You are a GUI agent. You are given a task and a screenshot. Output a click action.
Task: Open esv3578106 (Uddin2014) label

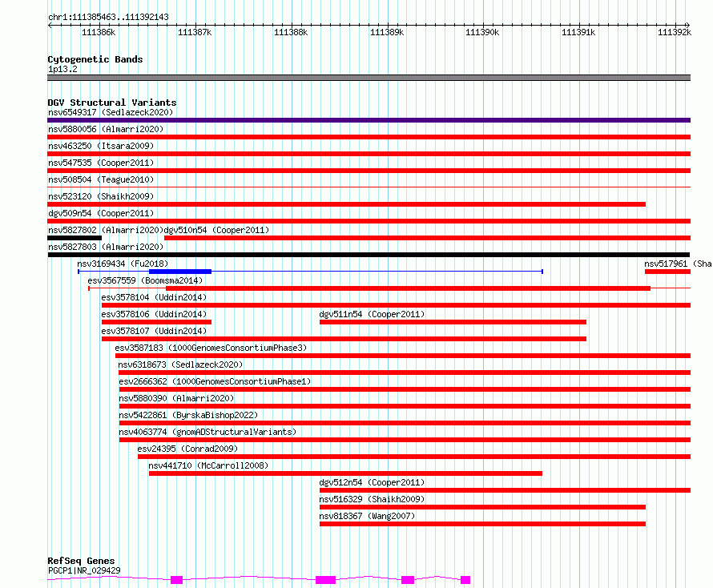[x=154, y=314]
